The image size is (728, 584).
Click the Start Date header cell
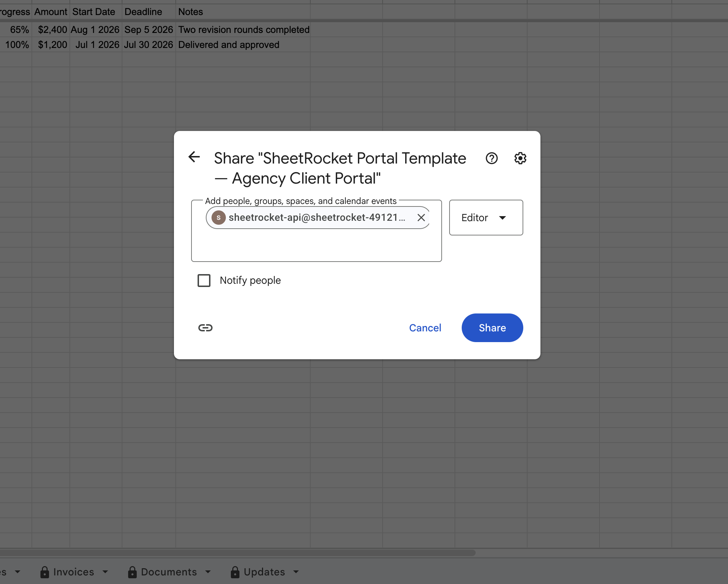pos(96,12)
